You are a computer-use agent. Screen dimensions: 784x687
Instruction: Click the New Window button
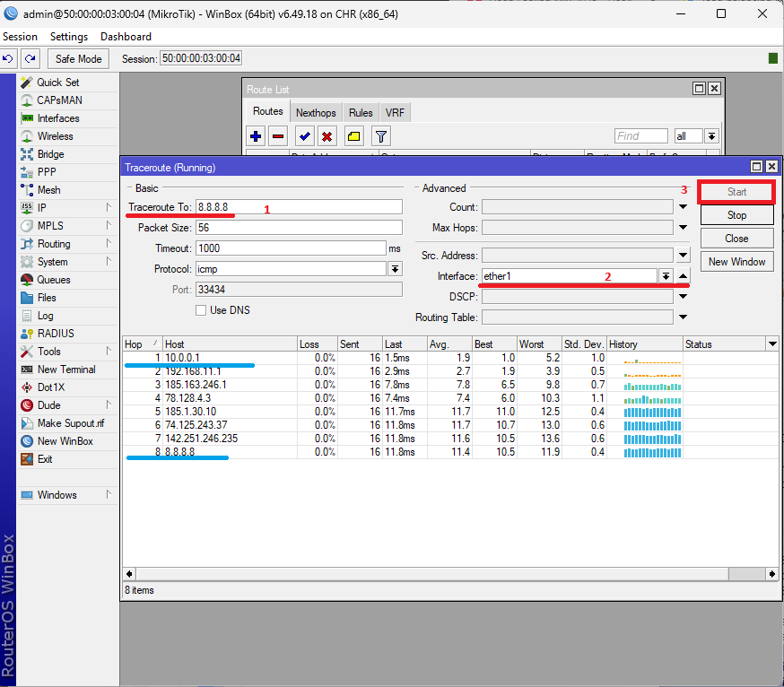736,262
